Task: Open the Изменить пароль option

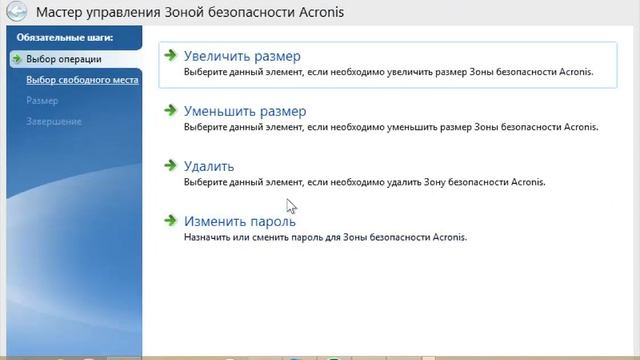Action: pyautogui.click(x=240, y=221)
